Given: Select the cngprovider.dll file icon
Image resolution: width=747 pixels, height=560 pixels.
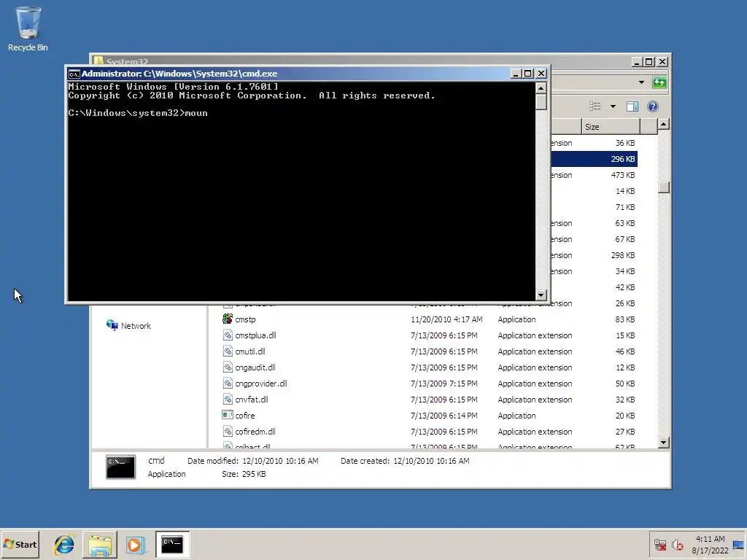Looking at the screenshot, I should 228,384.
